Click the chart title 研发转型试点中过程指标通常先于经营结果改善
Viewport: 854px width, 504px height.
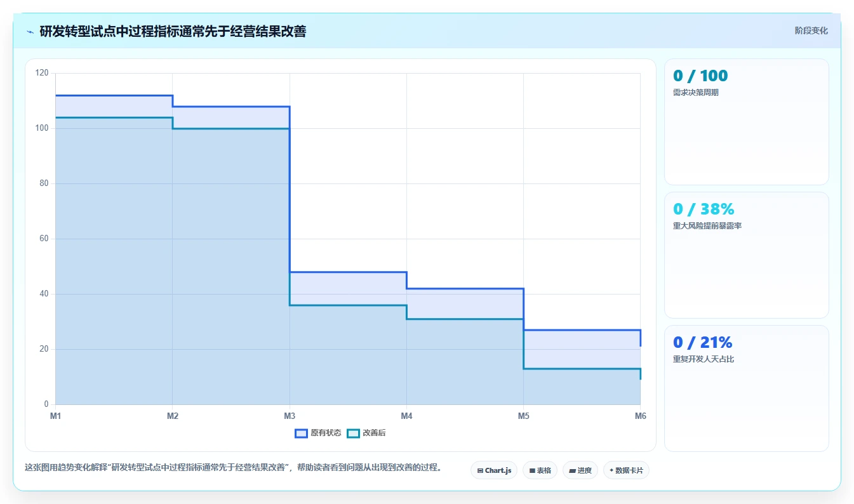(173, 31)
